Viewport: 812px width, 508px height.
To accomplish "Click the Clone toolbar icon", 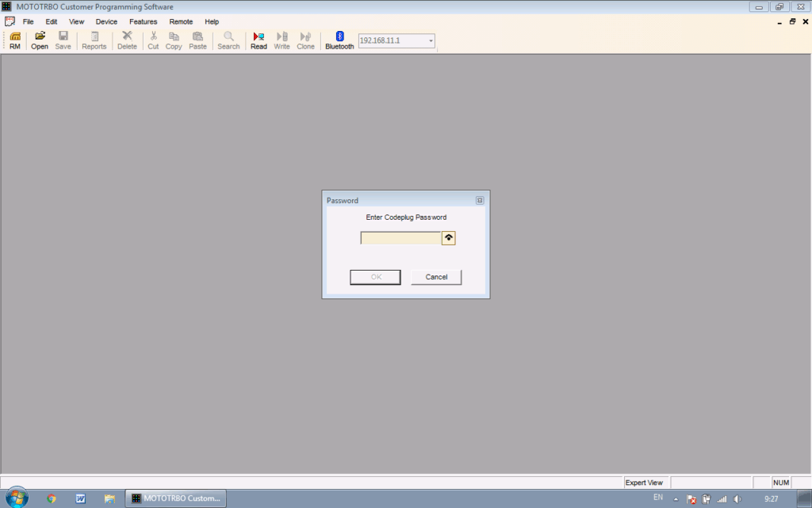I will click(x=305, y=40).
